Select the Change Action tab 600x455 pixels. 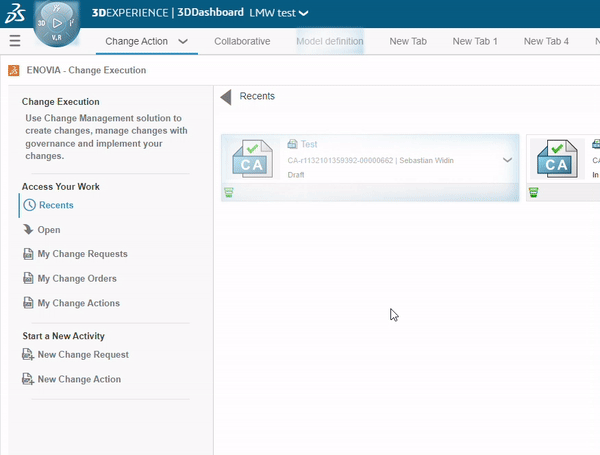136,41
